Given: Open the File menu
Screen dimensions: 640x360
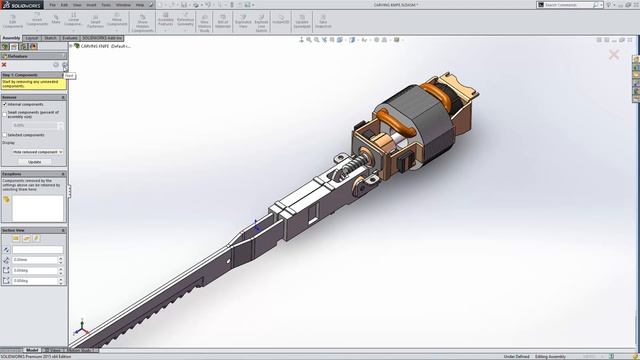Looking at the screenshot, I should (x=52, y=5).
